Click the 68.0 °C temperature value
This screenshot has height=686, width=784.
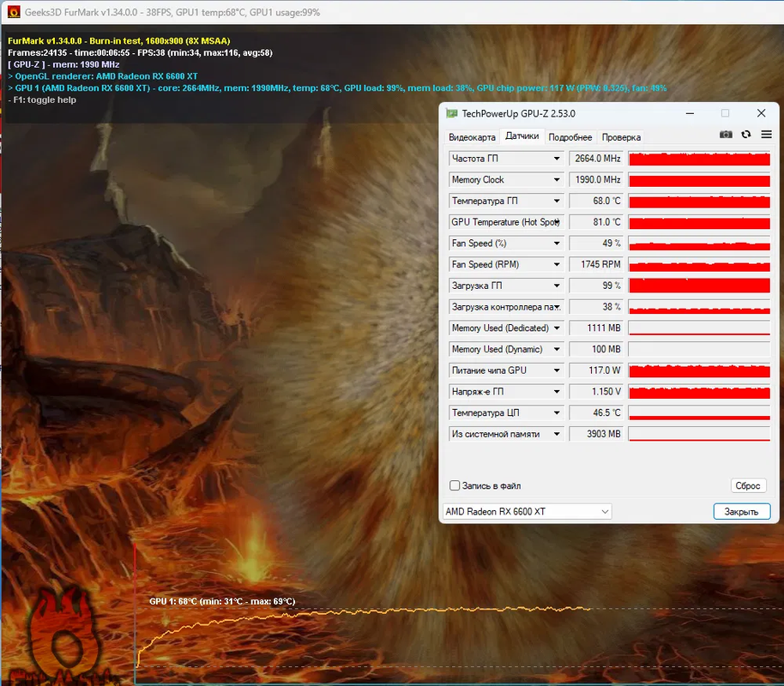596,201
